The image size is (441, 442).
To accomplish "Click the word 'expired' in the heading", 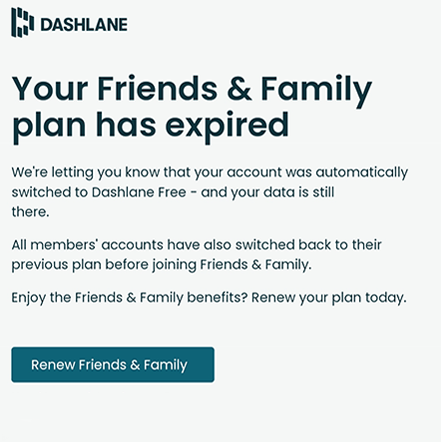I will click(x=227, y=127).
